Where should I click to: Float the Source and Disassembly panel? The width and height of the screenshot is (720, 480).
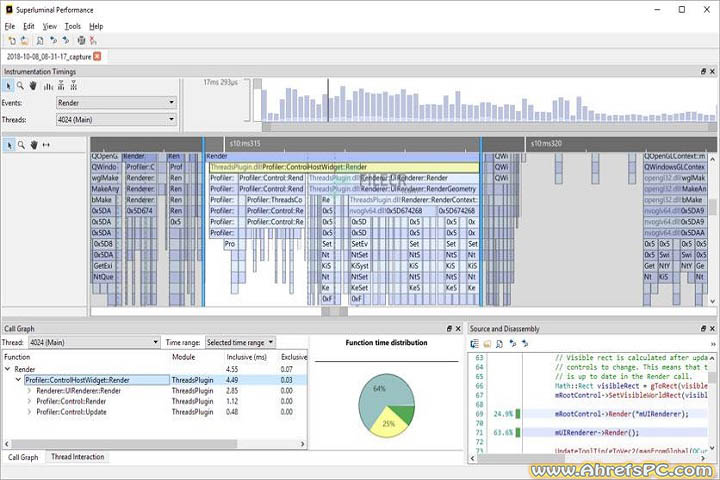point(703,329)
